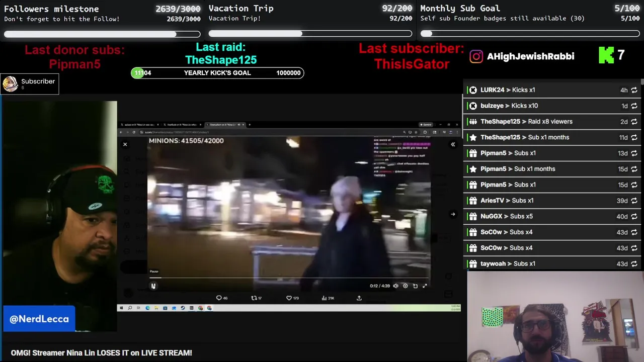Open the Windows Start menu in the shared screen
Viewport: 644px width, 362px height.
click(x=121, y=308)
